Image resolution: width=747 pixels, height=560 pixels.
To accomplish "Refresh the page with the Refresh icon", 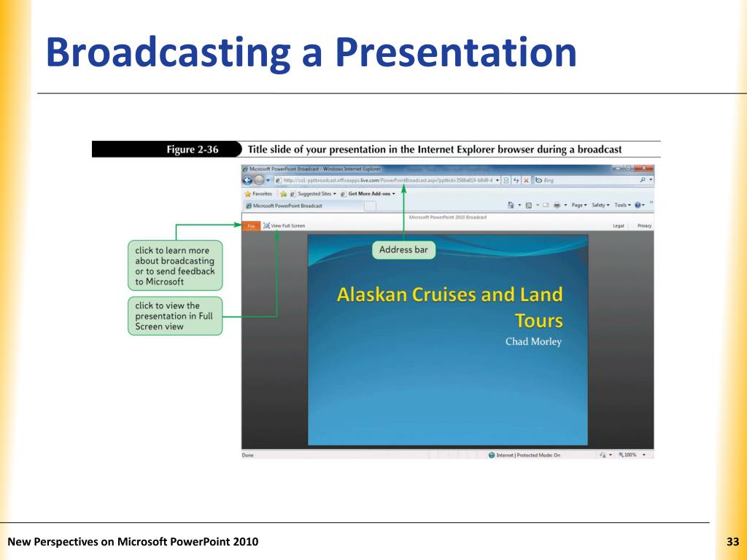I will coord(516,181).
